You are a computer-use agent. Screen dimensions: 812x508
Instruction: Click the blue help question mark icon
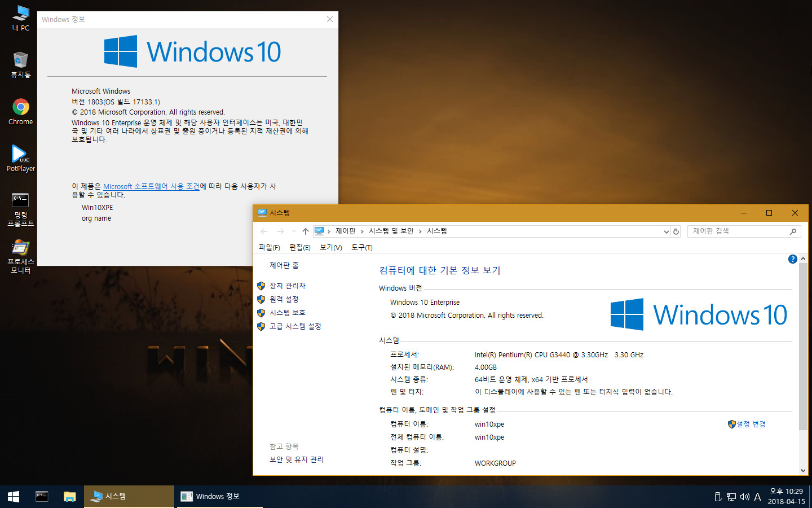click(x=792, y=259)
